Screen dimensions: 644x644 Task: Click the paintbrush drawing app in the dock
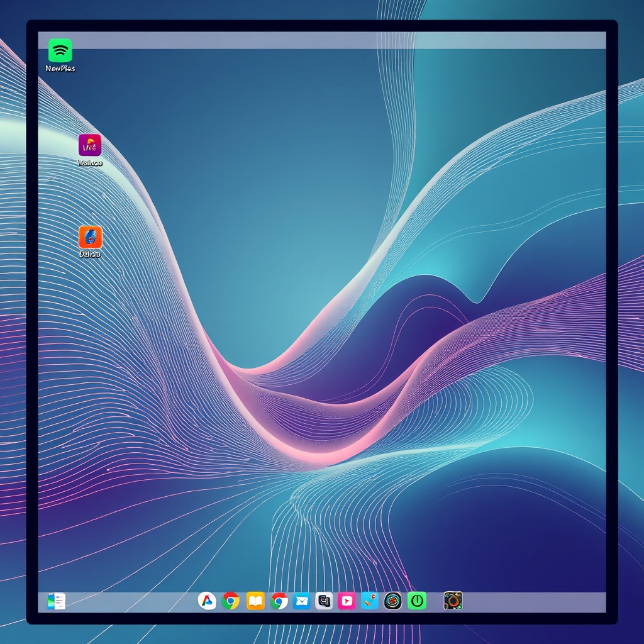tap(371, 601)
